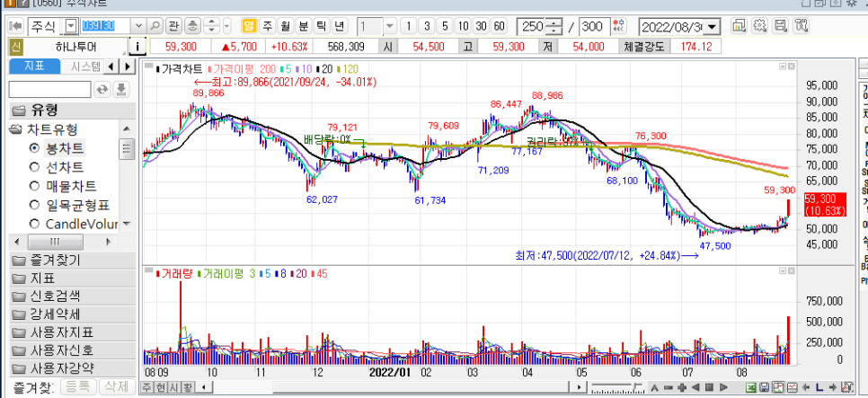Click the up/down stepper beside the 관 button
Screen dimensions: 868x398
[x=211, y=25]
